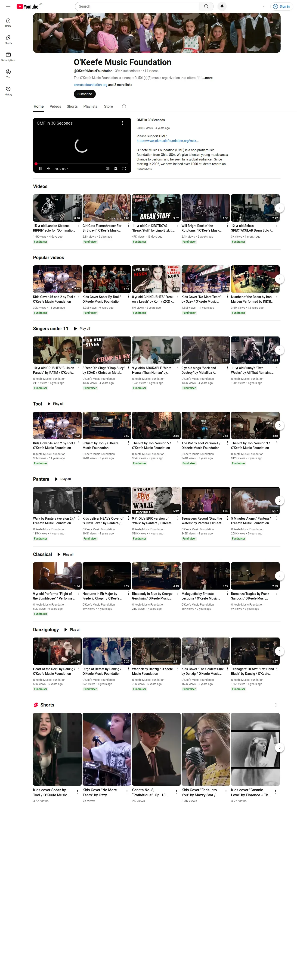Viewport: 297px width, 980px height.
Task: Click the YouTube logo
Action: click(x=27, y=6)
